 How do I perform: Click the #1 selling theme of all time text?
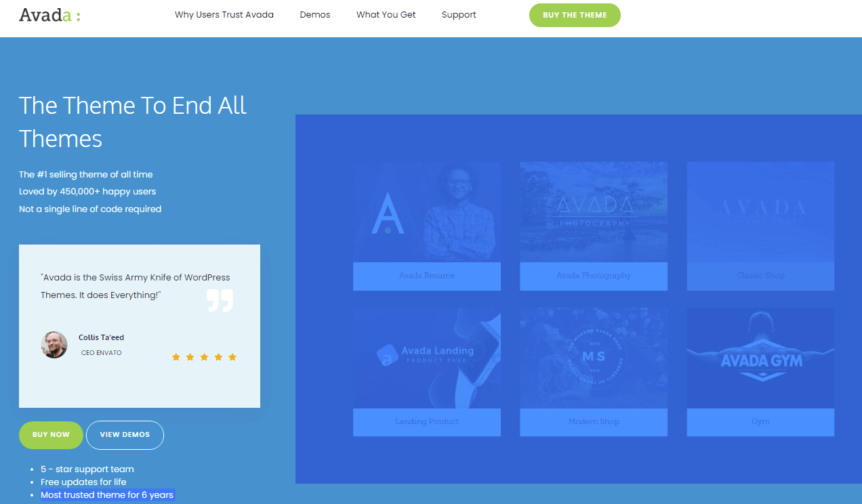(86, 175)
